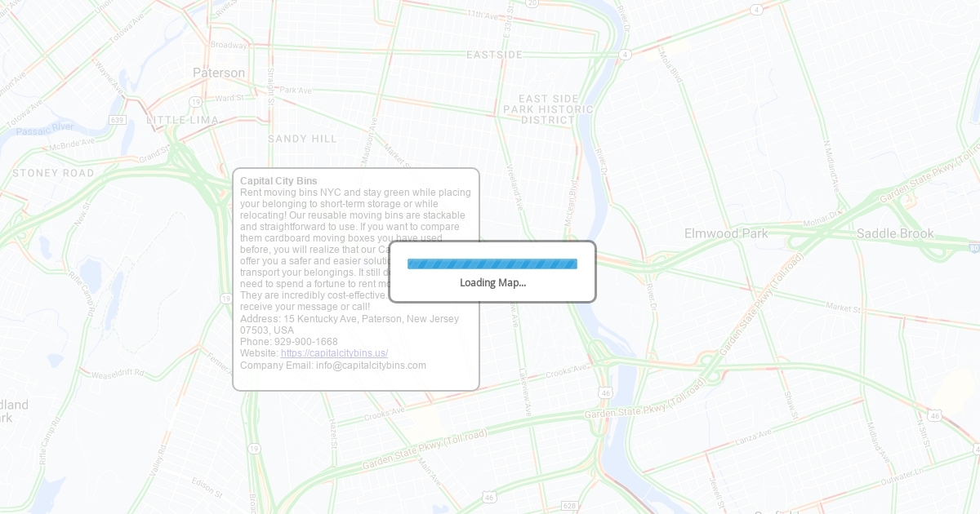Select Route 46 shield near Main Ave
This screenshot has height=514, width=980.
pos(488,496)
